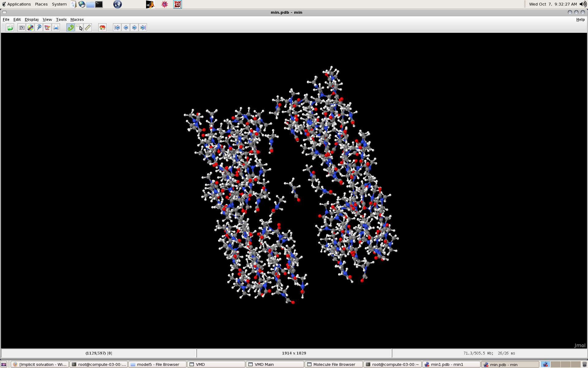The height and width of the screenshot is (368, 588).
Task: Toggle the rotate molecule mode button
Action: [70, 28]
